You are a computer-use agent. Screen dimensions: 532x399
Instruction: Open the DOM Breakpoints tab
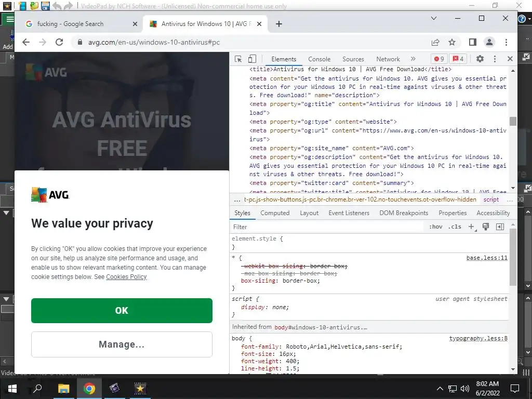(x=403, y=213)
